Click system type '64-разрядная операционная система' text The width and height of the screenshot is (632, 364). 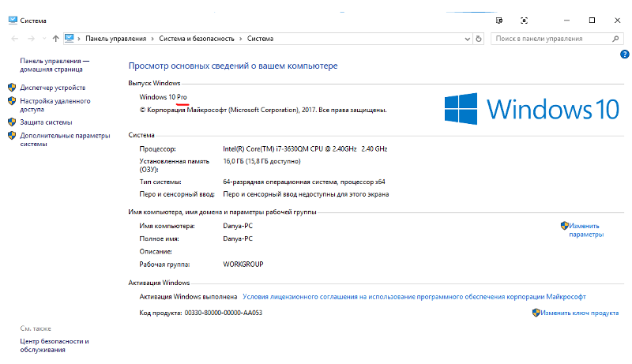[304, 182]
